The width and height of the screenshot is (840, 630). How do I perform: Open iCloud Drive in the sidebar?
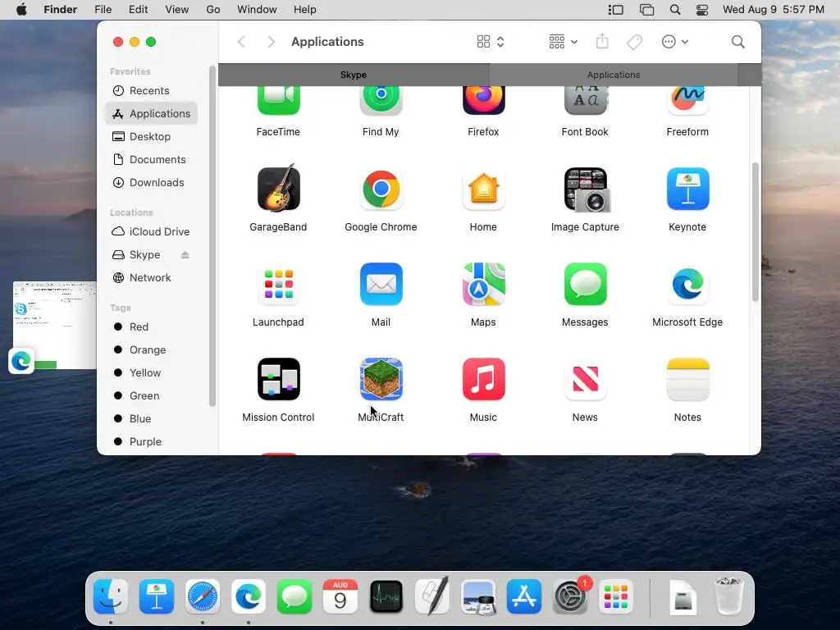tap(152, 232)
